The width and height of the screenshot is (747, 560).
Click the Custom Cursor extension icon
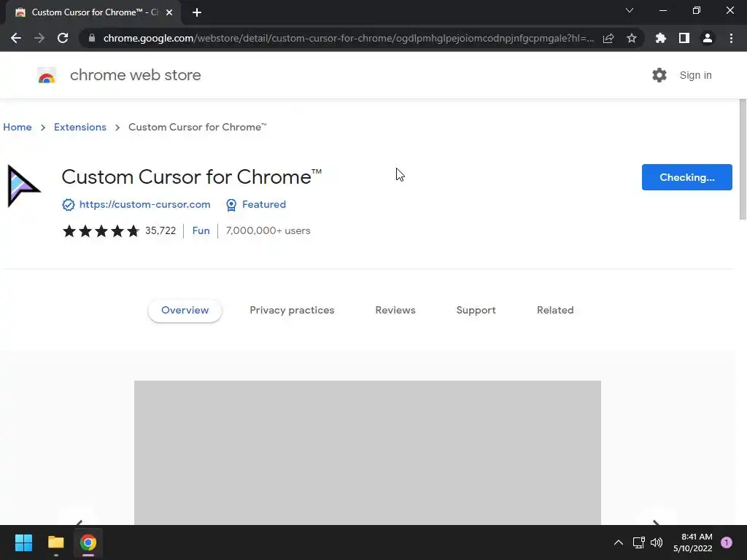click(23, 186)
